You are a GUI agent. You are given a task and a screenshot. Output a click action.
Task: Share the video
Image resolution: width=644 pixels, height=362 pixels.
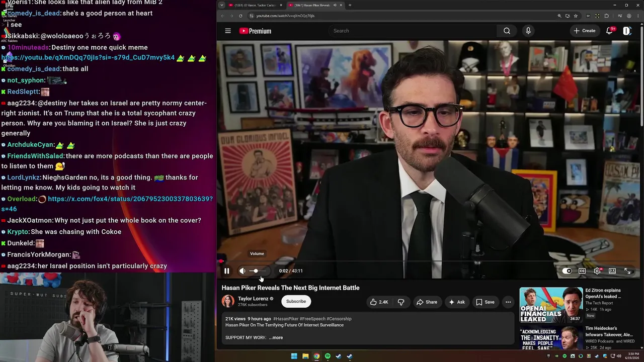(427, 302)
